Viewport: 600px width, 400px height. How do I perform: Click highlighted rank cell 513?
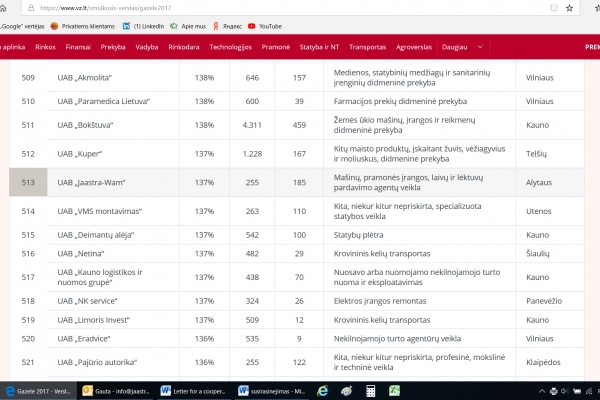[28, 182]
